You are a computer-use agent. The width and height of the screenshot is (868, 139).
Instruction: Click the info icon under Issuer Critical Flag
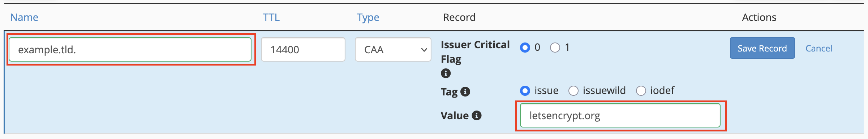[446, 73]
